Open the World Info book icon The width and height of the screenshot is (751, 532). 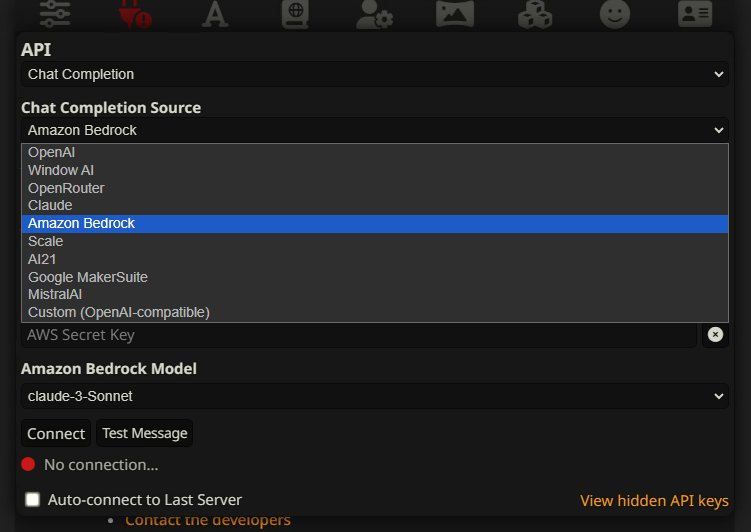(x=295, y=13)
